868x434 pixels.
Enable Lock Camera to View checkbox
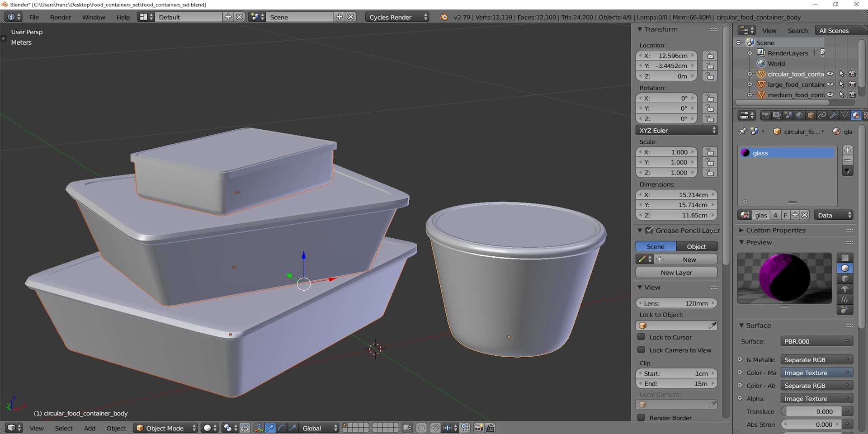tap(641, 350)
